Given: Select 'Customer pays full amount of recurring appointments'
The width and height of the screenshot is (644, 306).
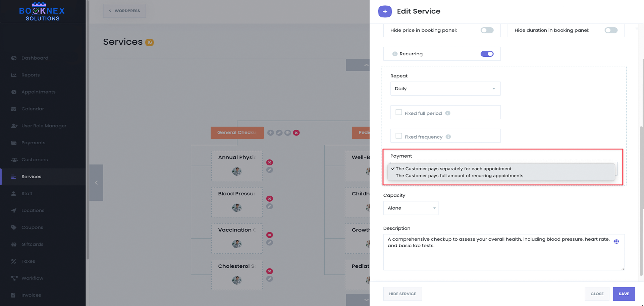Looking at the screenshot, I should pyautogui.click(x=459, y=176).
